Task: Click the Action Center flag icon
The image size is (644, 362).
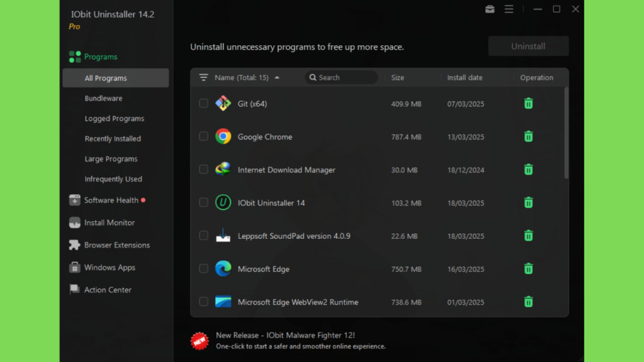Action: (x=74, y=290)
